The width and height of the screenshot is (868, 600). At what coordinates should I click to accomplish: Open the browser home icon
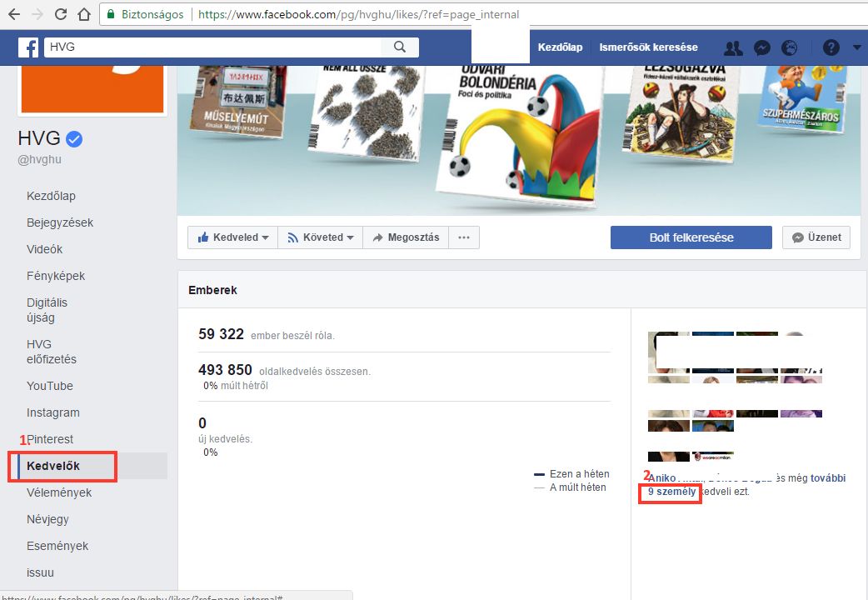(83, 14)
